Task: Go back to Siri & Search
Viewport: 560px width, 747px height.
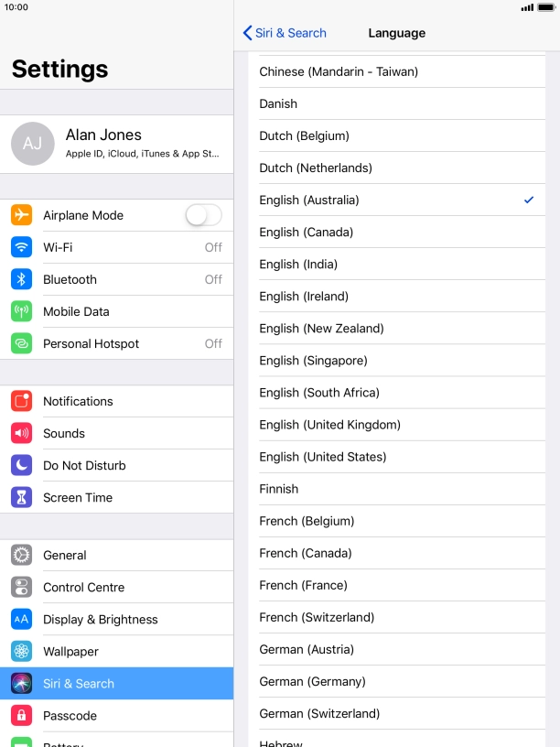Action: pos(285,33)
